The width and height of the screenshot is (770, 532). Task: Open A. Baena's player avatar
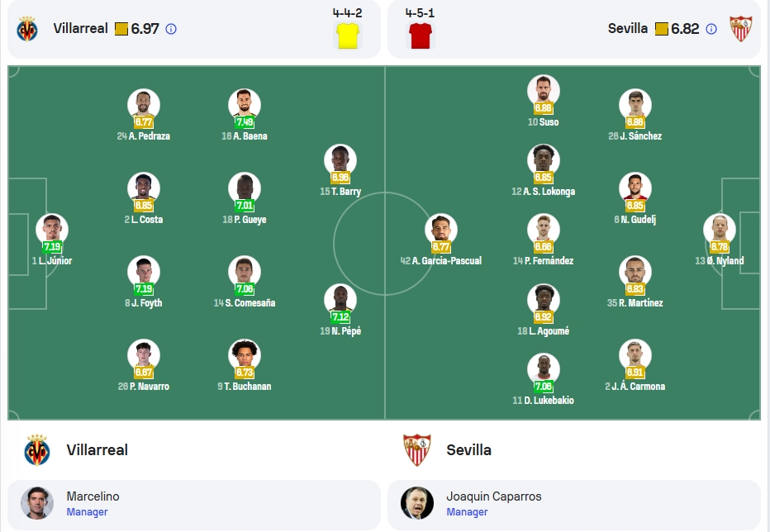point(245,105)
